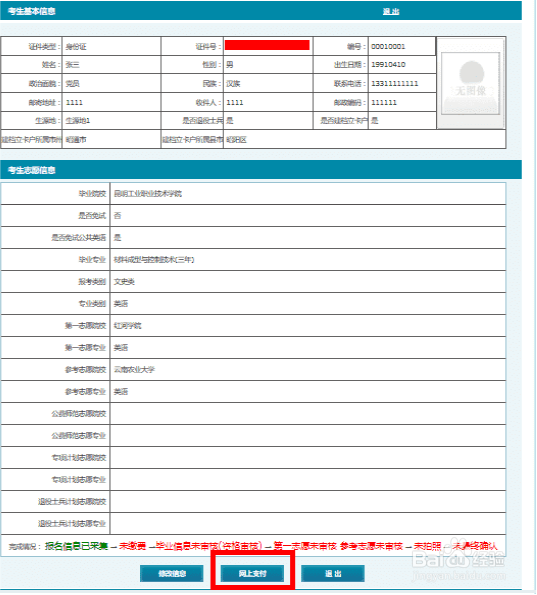Click the first-choice school 红河学院
The image size is (537, 595).
pyautogui.click(x=128, y=326)
